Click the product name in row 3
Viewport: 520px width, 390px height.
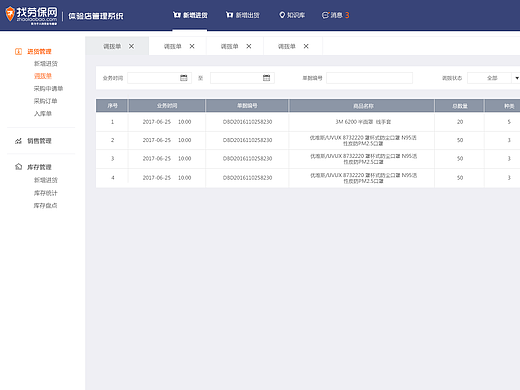363,159
